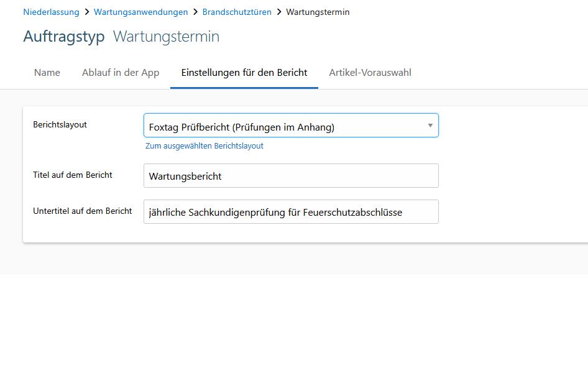Click the Titel auf dem Bericht label
This screenshot has height=373, width=588.
pyautogui.click(x=72, y=175)
